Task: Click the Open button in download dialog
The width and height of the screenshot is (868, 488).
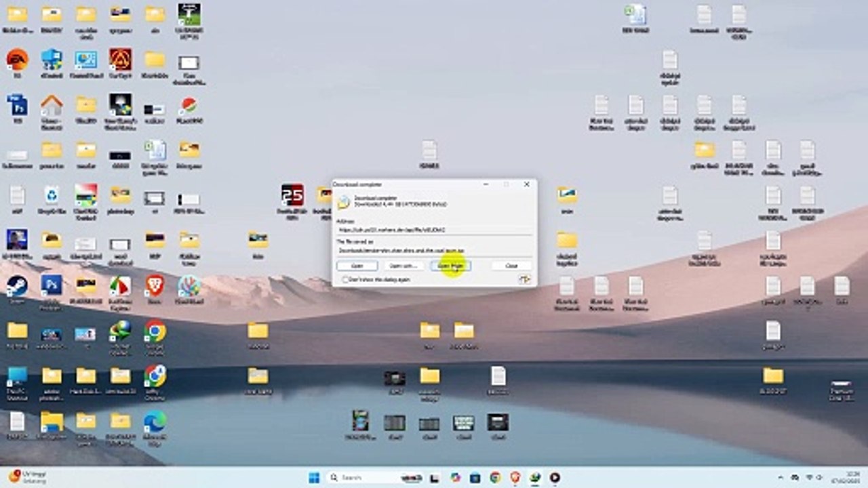Action: click(357, 266)
